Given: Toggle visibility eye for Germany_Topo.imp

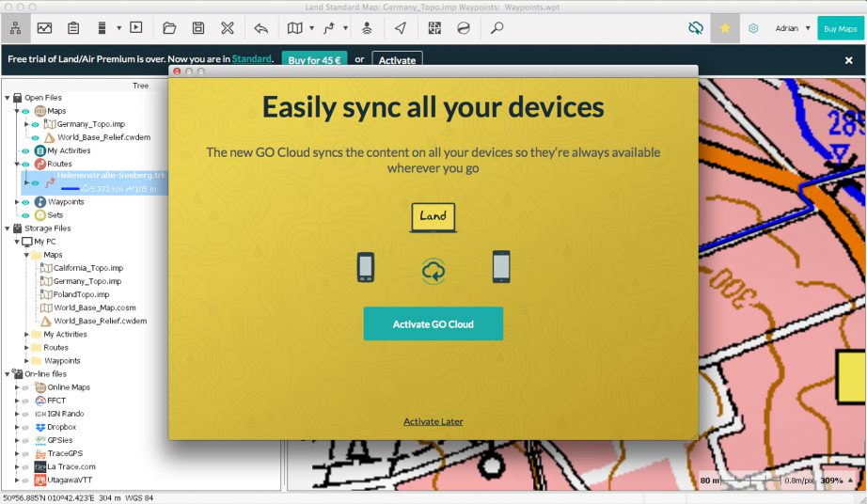Looking at the screenshot, I should pyautogui.click(x=36, y=124).
